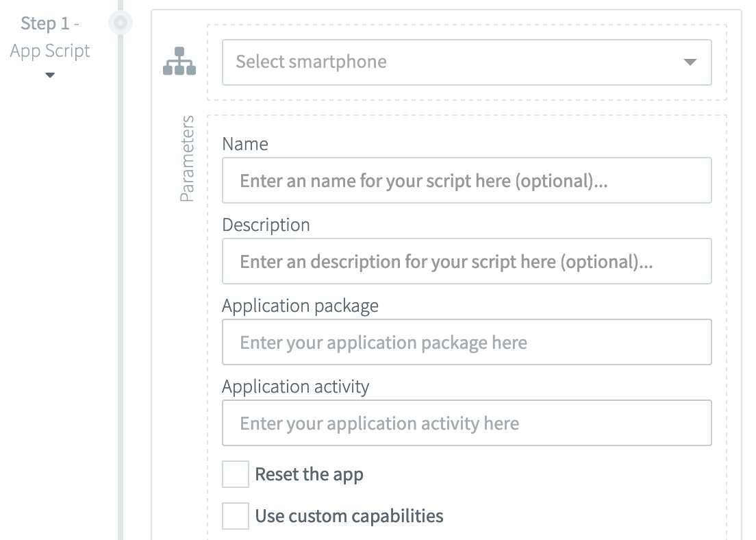Click the 'Use custom capabilities' label text
Image resolution: width=756 pixels, height=540 pixels.
point(349,516)
